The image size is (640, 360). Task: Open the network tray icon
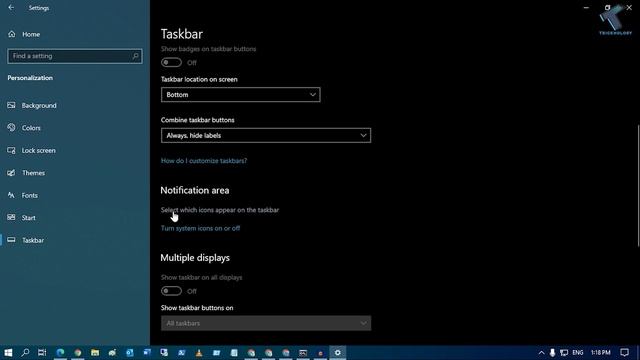pos(564,353)
